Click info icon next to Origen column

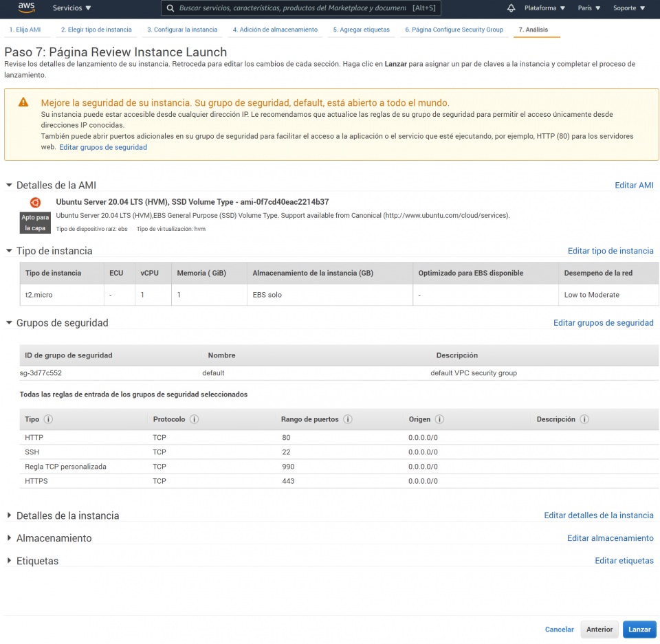pyautogui.click(x=439, y=419)
